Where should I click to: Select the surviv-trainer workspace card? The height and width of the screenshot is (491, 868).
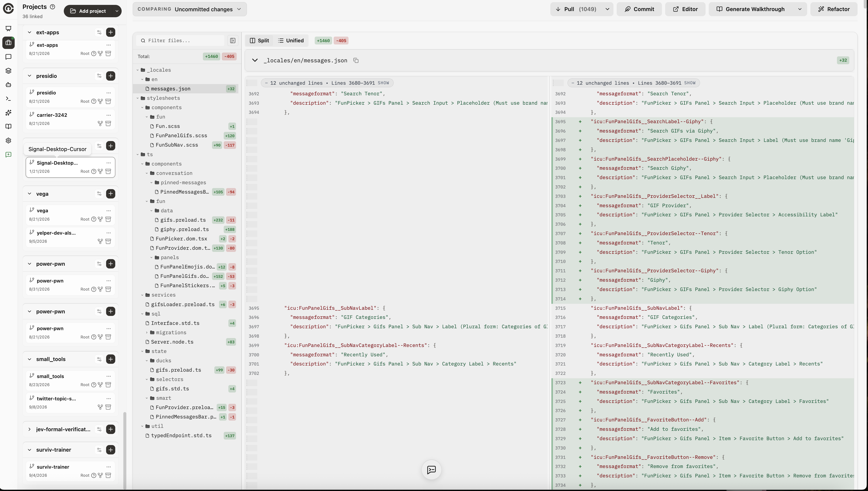(70, 471)
